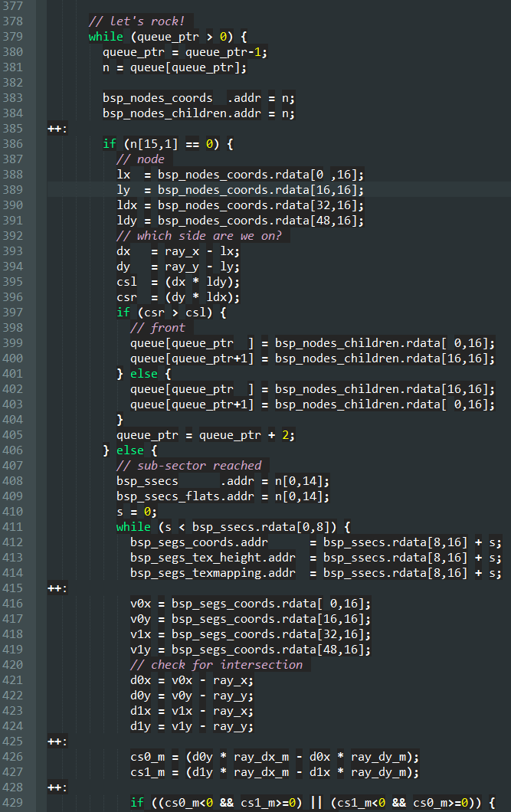Click the bsp_nodes_children.addr = n; line

pos(199,113)
